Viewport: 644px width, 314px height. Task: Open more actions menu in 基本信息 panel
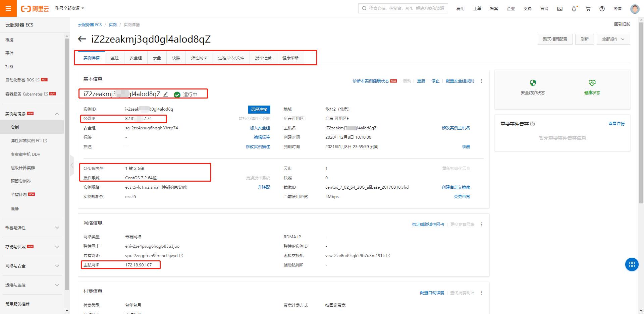(482, 81)
